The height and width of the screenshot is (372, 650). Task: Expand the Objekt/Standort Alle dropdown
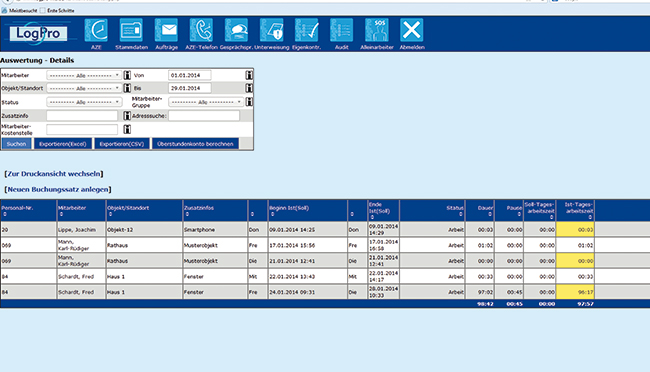coord(84,88)
